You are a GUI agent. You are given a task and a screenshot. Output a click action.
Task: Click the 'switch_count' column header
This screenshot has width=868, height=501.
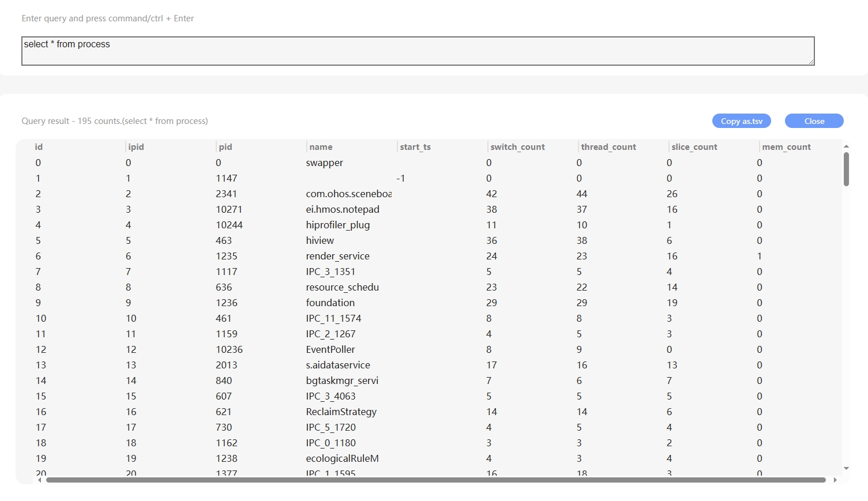(x=517, y=147)
